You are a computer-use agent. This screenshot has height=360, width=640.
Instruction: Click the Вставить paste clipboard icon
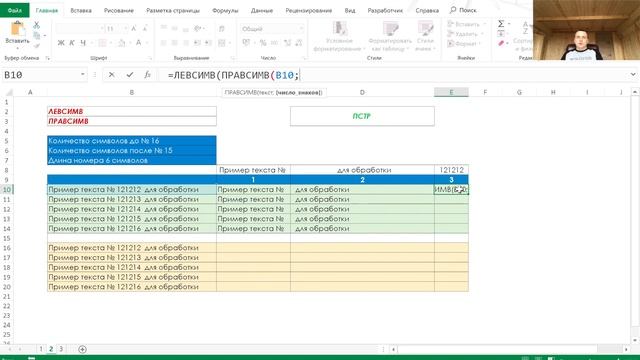pos(17,30)
